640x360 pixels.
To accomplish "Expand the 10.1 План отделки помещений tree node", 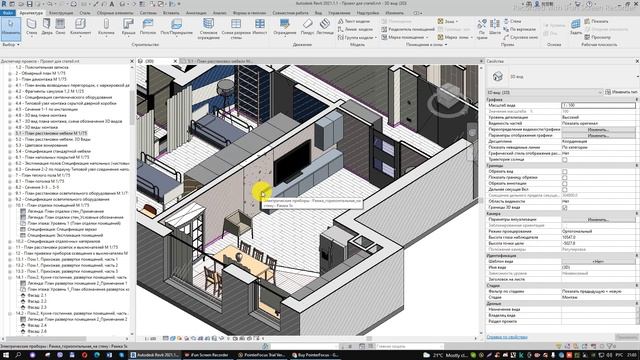I will point(10,205).
